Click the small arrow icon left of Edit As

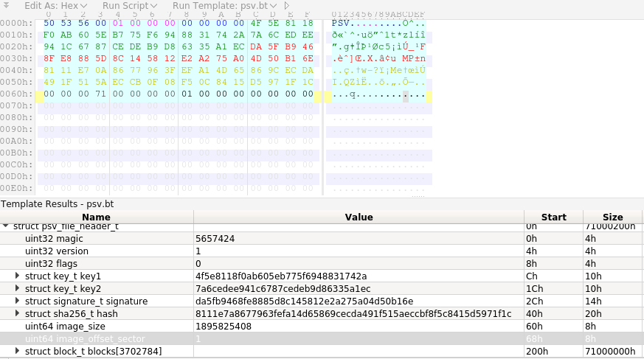(8, 5)
